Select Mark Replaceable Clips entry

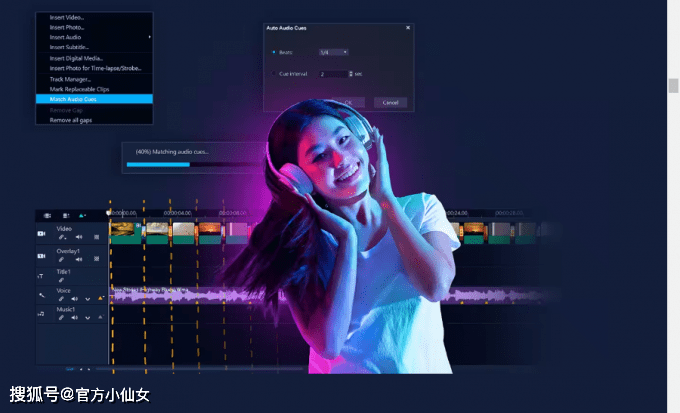94,89
